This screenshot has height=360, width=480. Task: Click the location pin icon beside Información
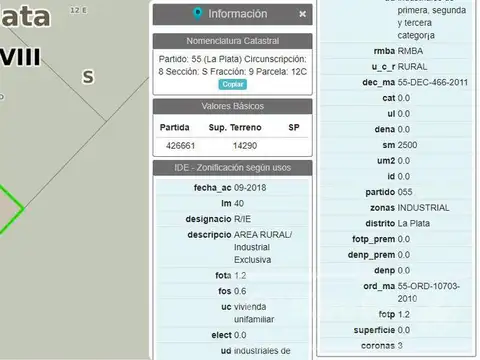click(198, 14)
